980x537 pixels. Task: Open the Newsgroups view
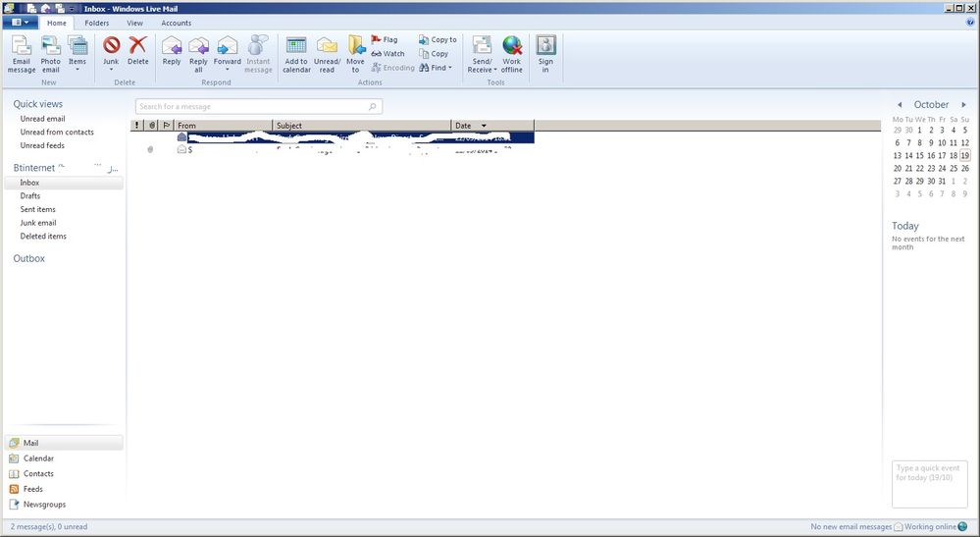(x=44, y=505)
